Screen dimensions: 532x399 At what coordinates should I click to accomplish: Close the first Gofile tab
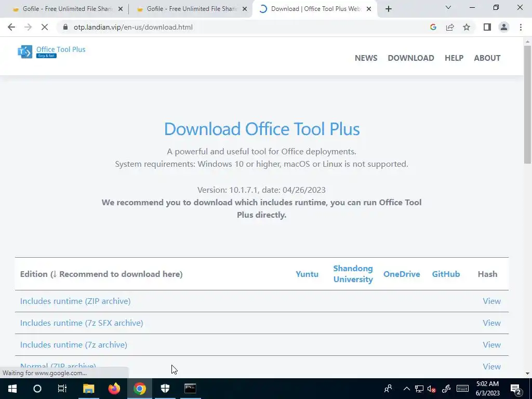click(121, 9)
